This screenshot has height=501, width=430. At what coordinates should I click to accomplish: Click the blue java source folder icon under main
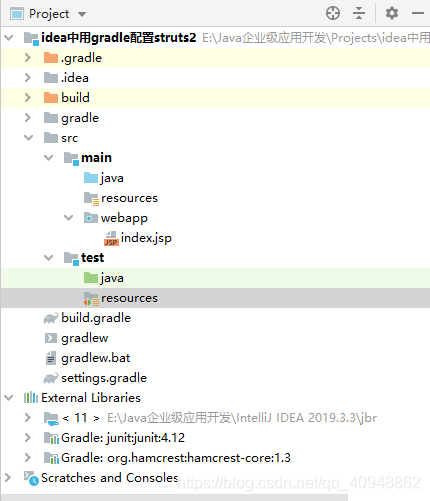click(91, 178)
